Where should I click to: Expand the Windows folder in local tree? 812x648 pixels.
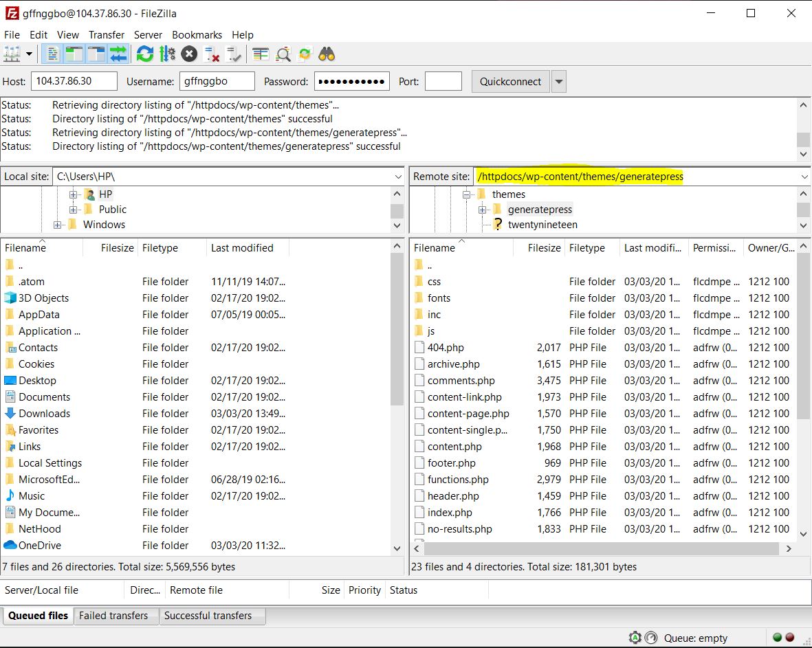[x=57, y=225]
